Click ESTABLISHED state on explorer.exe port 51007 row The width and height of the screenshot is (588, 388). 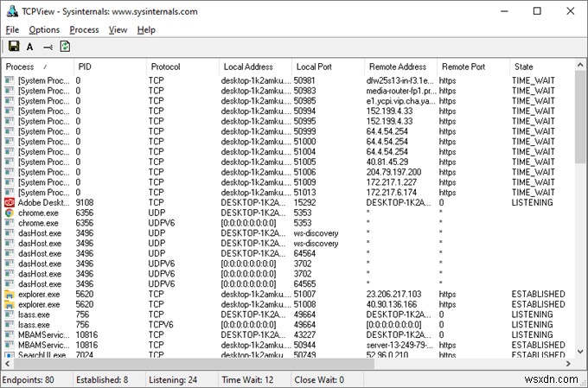click(538, 295)
